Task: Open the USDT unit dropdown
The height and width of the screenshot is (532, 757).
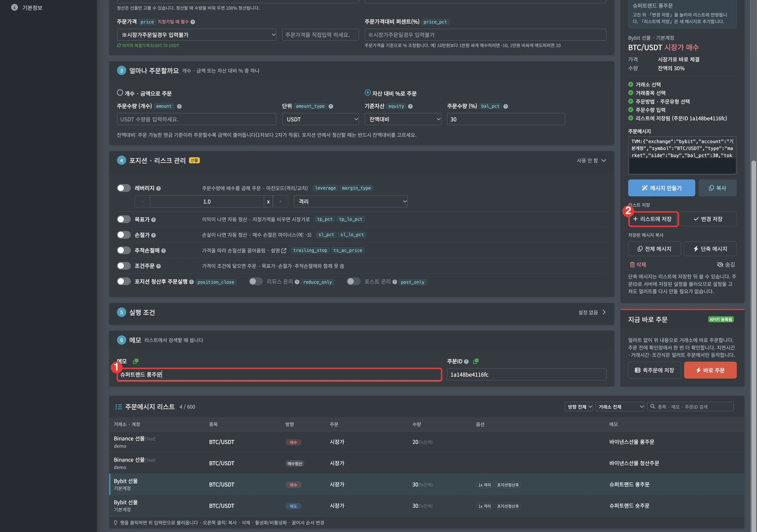Action: point(320,119)
